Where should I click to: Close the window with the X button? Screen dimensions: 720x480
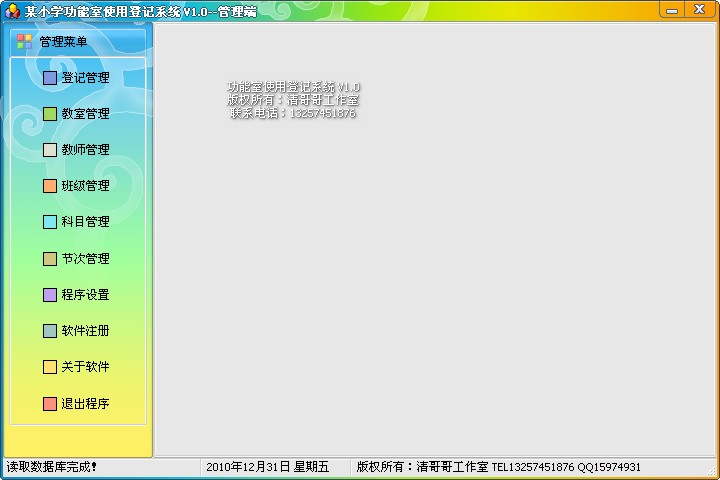[x=700, y=10]
